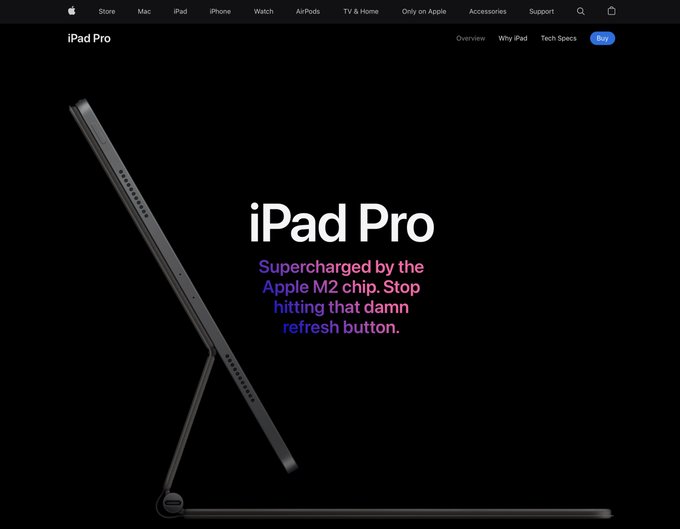Viewport: 680px width, 529px height.
Task: Click the 'Supercharged by the' tagline text
Action: click(x=341, y=267)
